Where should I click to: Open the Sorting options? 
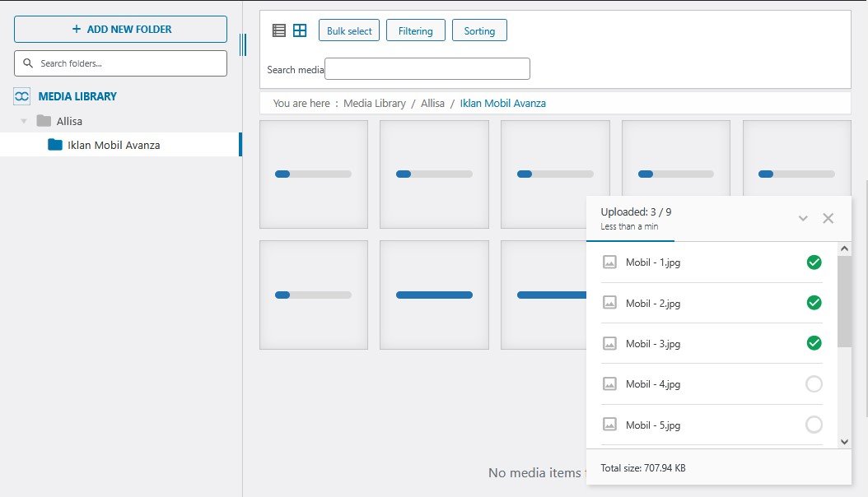479,30
